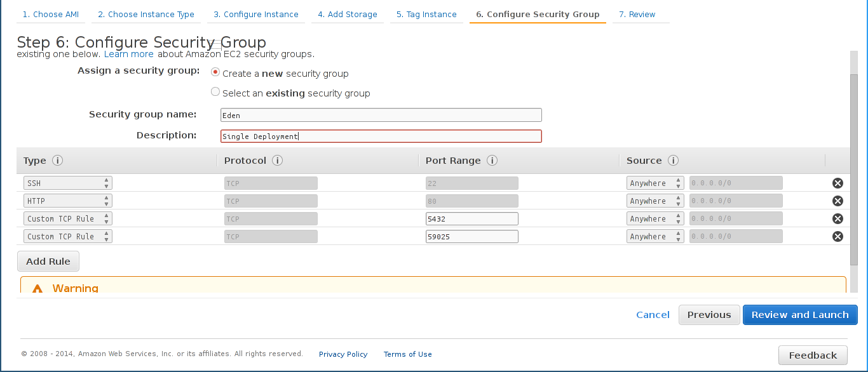The width and height of the screenshot is (868, 372).
Task: Click the info icon next to Source
Action: [x=674, y=161]
